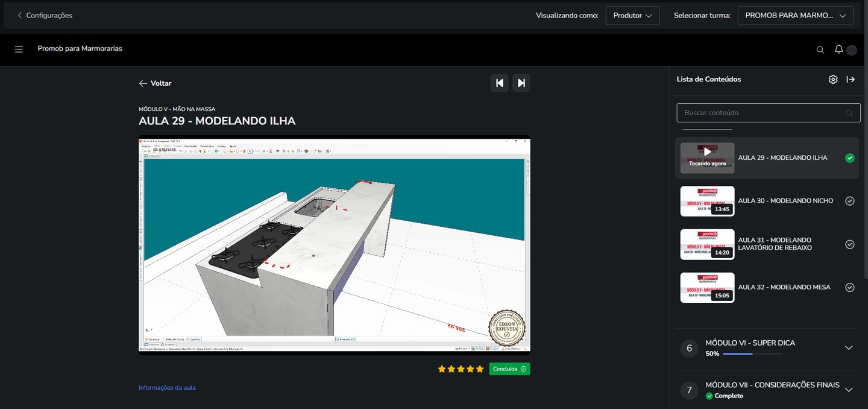Click the Buscar conteúdo search field
Screen dimensions: 868x409
769,113
